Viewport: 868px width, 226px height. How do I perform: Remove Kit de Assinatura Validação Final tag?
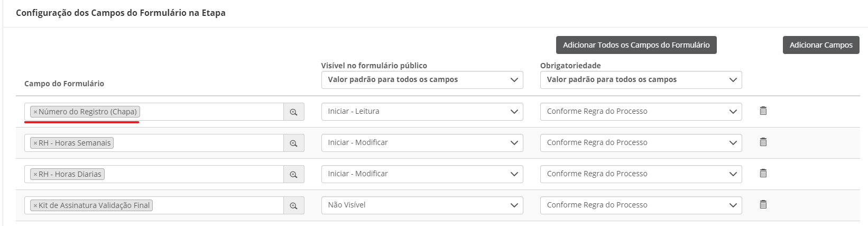(35, 205)
